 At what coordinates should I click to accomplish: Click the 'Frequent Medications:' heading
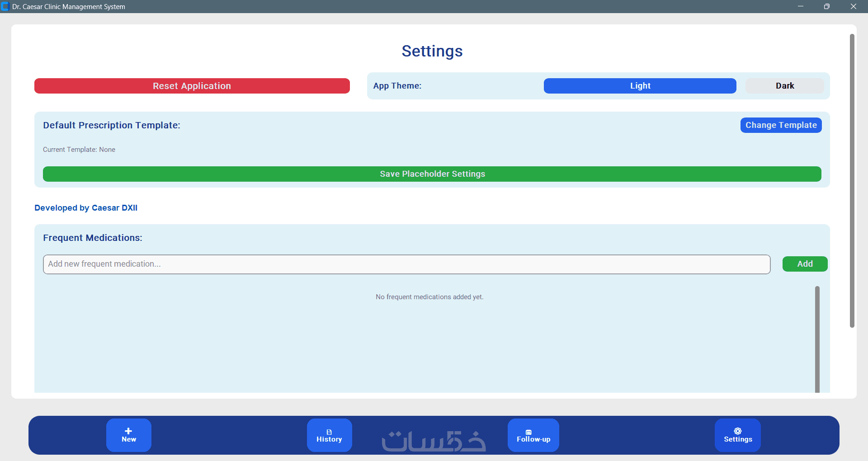(x=93, y=238)
